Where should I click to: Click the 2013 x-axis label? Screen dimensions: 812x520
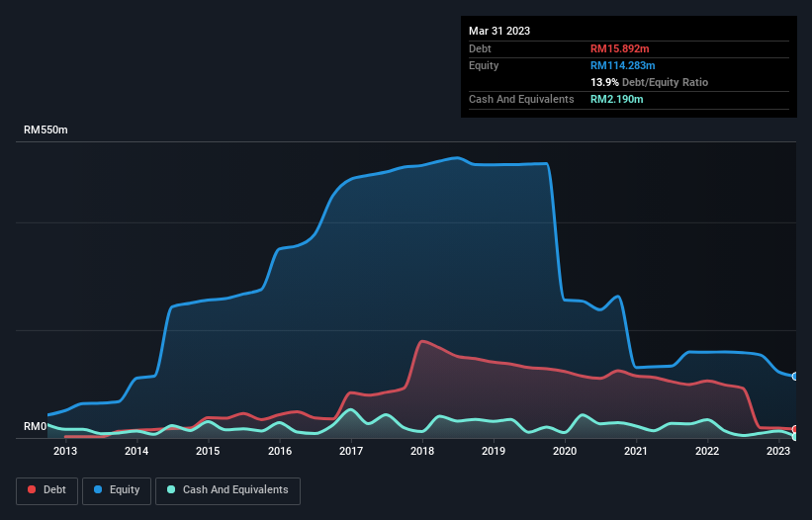pos(65,451)
